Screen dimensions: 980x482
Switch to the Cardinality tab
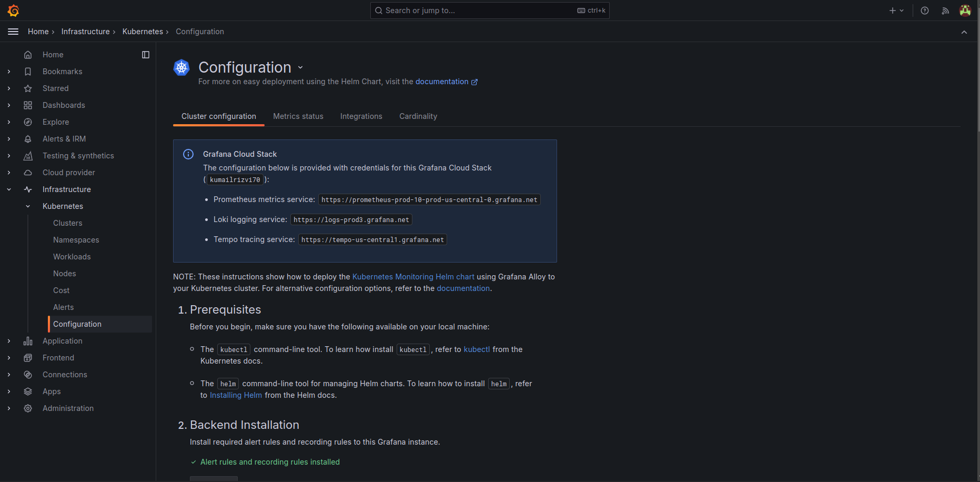pyautogui.click(x=418, y=116)
